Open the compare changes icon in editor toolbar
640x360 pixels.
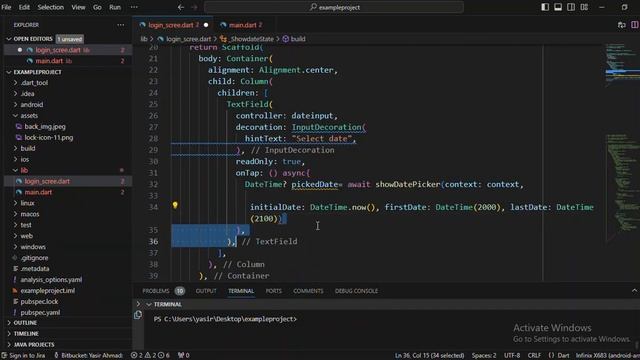[x=622, y=25]
